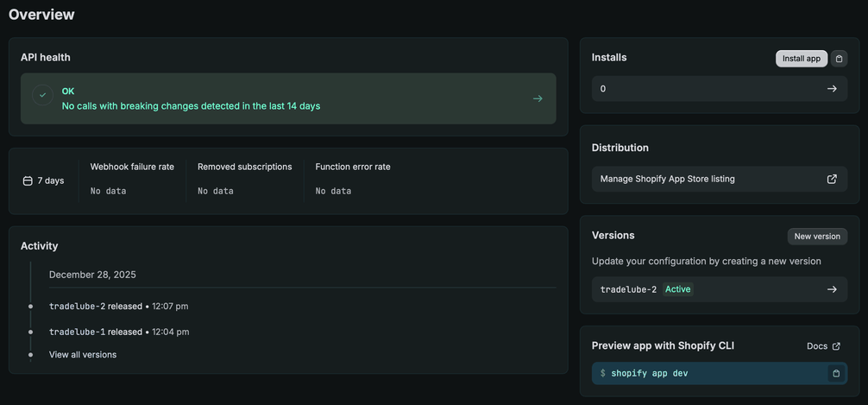Open Manage Shopify App Store listing
The height and width of the screenshot is (405, 868).
719,179
